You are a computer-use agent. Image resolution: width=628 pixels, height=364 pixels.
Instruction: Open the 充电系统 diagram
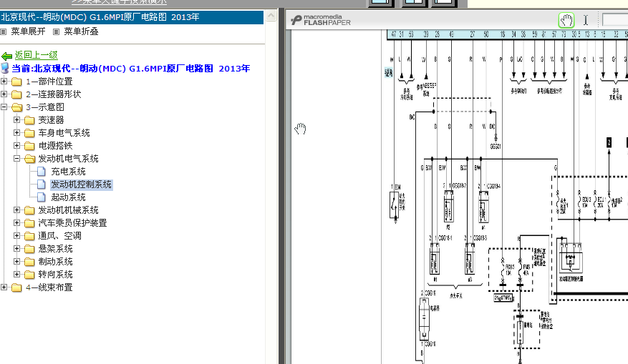coord(69,172)
